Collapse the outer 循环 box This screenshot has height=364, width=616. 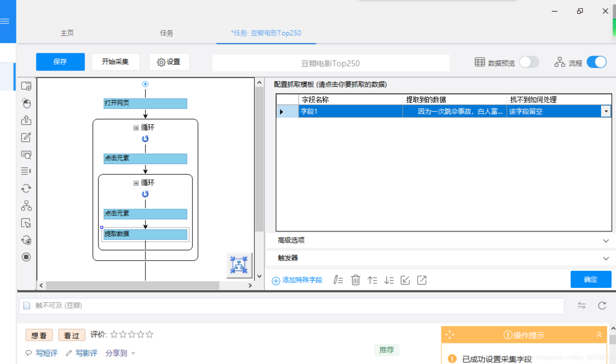click(x=136, y=128)
